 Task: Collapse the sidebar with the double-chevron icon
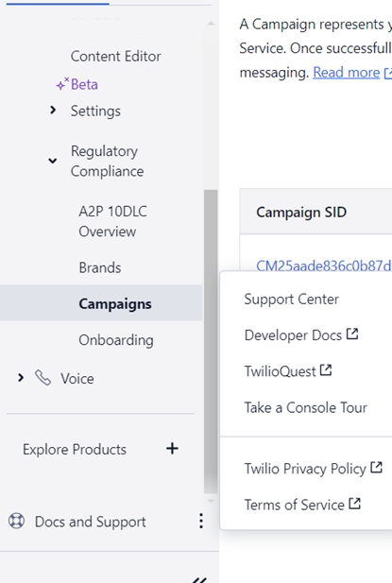(x=199, y=579)
